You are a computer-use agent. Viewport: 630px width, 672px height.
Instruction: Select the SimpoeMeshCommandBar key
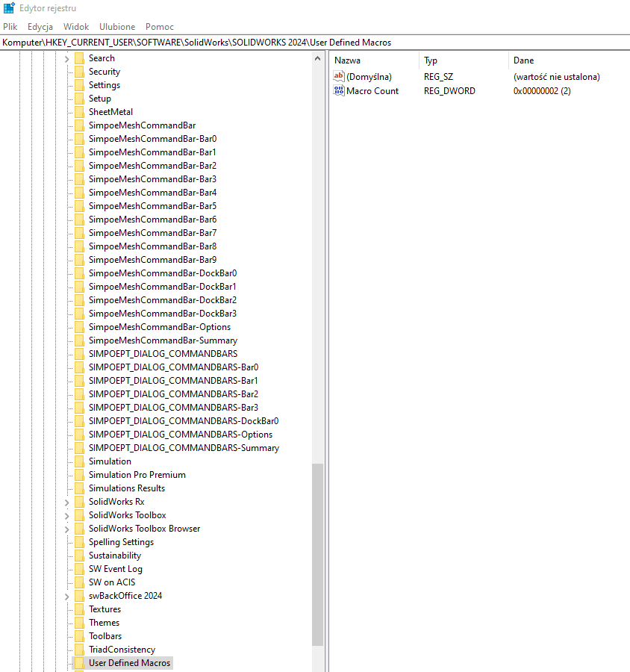click(x=142, y=125)
